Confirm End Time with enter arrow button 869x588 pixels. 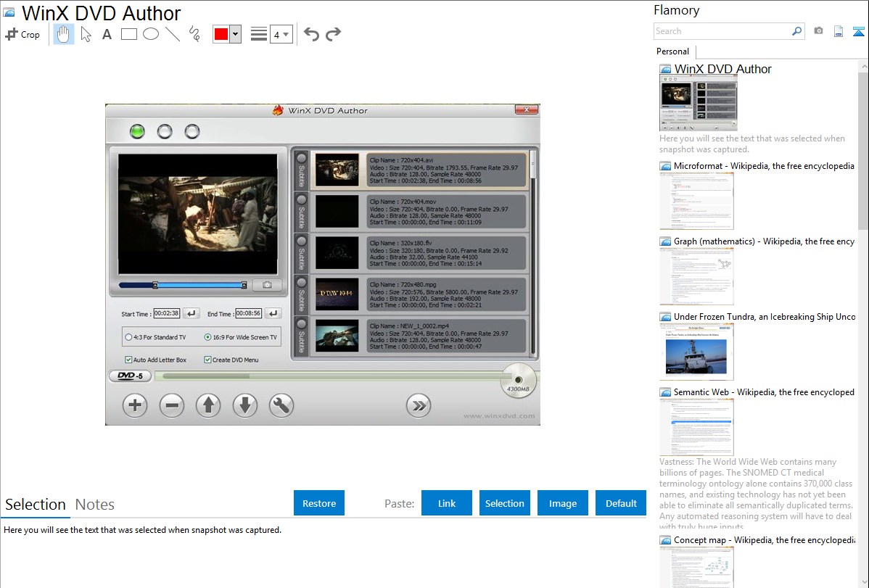tap(273, 313)
